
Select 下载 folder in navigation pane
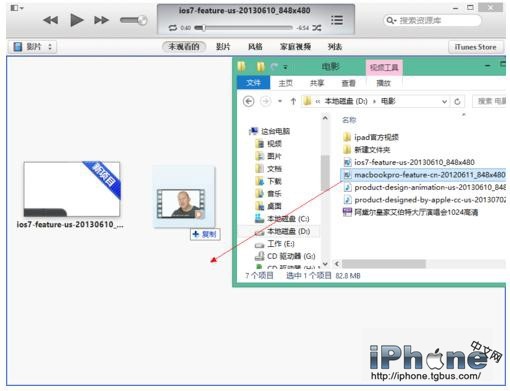tap(269, 181)
